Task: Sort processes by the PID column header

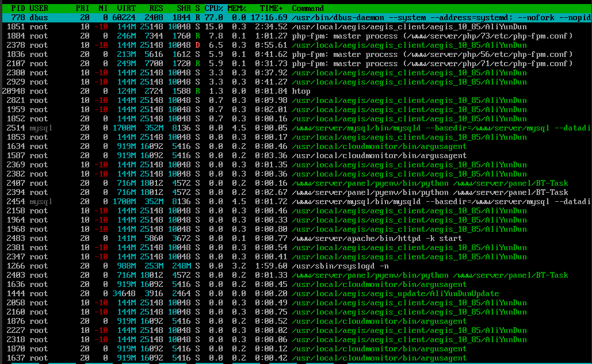Action: point(17,9)
